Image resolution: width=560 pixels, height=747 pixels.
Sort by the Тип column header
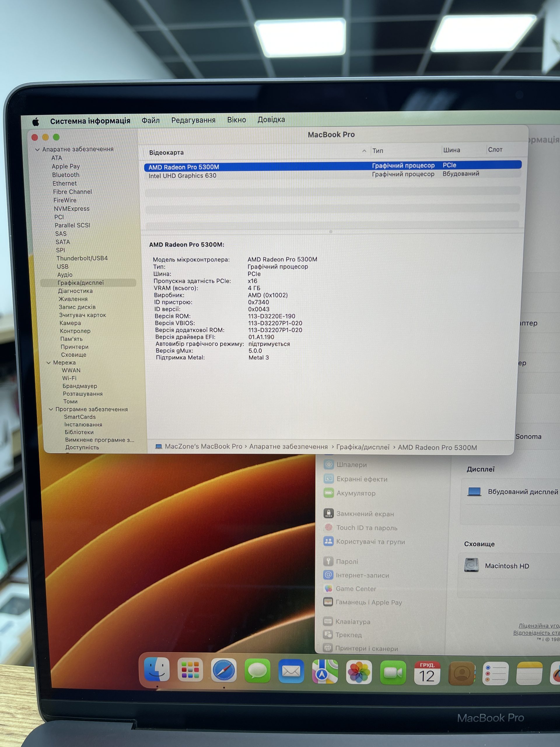coord(378,151)
